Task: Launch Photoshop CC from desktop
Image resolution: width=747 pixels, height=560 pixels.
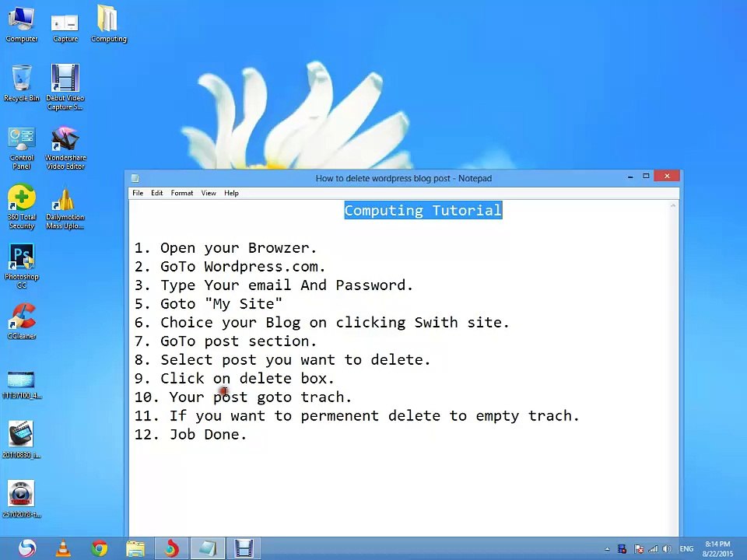Action: pos(22,266)
